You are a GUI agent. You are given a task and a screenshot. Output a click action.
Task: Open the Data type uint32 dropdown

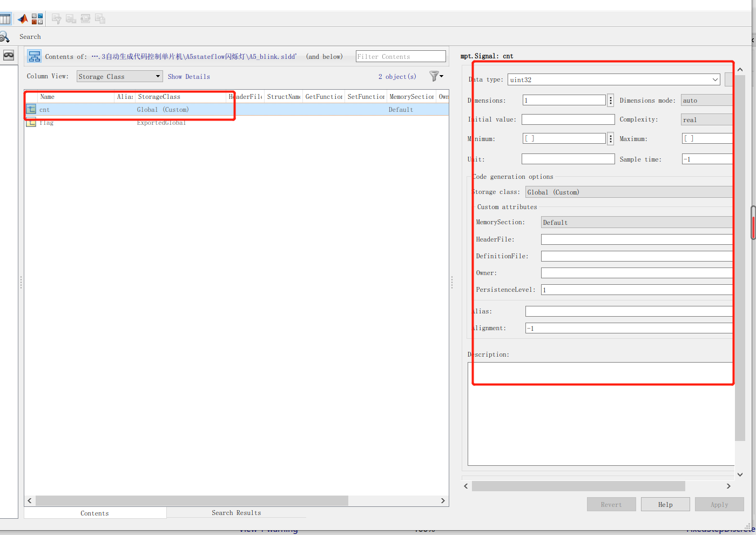point(614,79)
